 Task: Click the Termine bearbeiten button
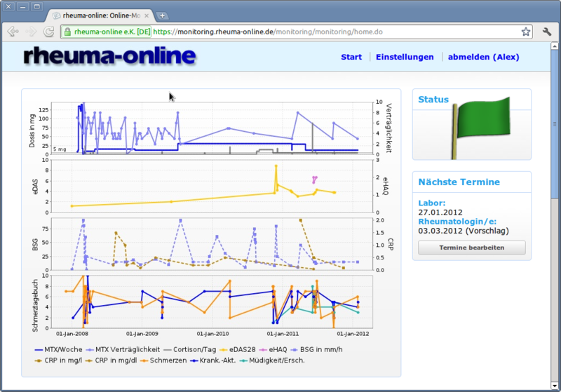pos(471,248)
